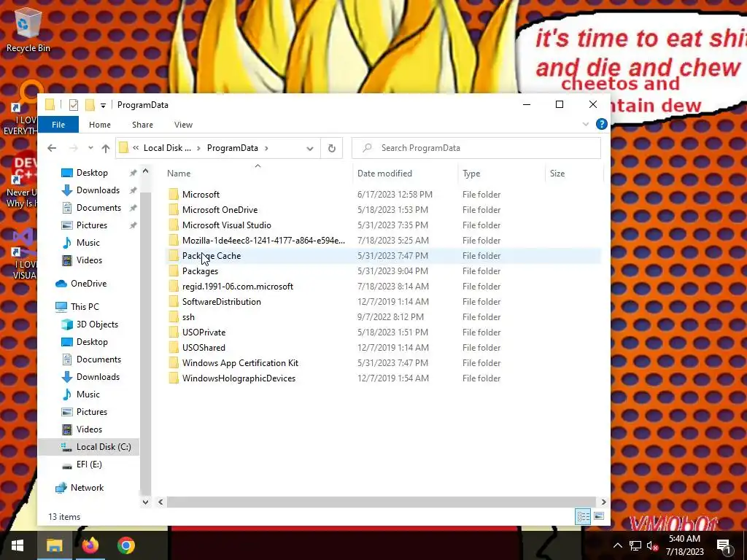Click the Properties quick access toolbar icon
Viewport: 747px width, 560px height.
(74, 105)
